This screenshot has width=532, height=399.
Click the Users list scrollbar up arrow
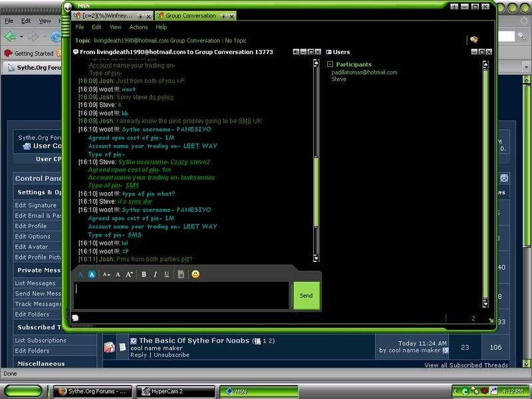485,65
